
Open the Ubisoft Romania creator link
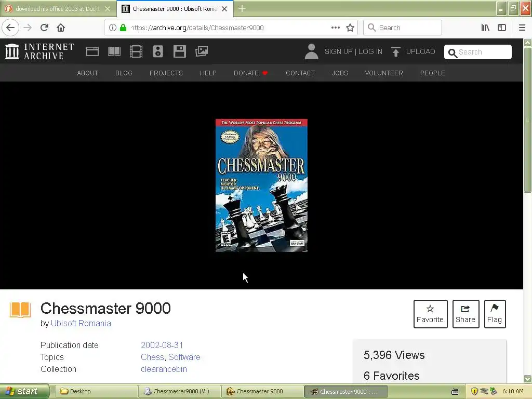pos(81,323)
